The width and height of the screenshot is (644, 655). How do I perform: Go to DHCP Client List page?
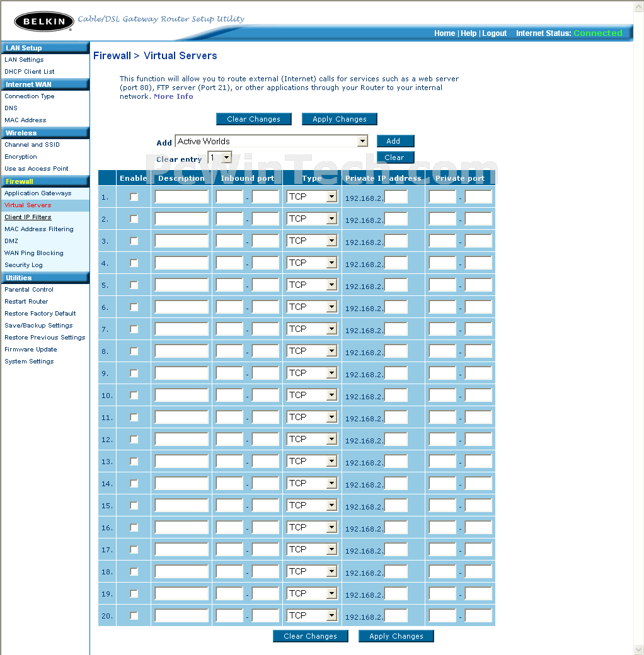pyautogui.click(x=29, y=72)
